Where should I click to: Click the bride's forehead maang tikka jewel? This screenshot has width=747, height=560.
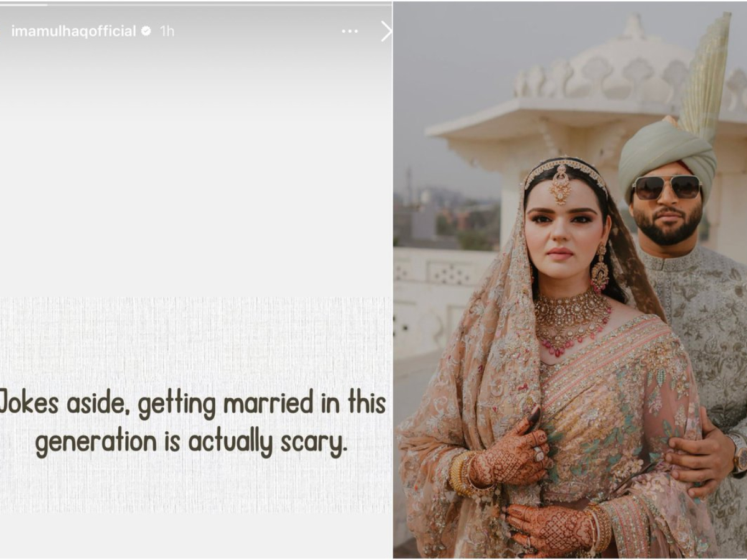(560, 184)
